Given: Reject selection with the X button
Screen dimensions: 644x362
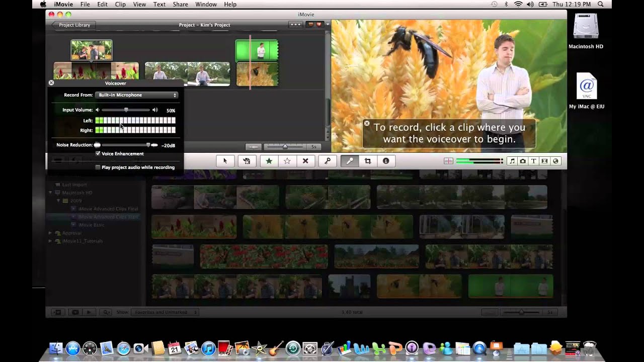Looking at the screenshot, I should coord(305,161).
